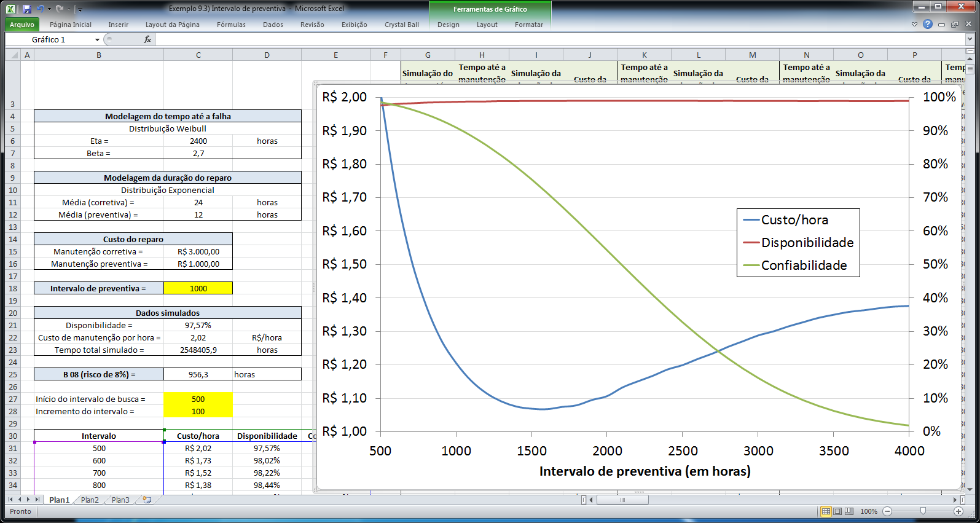Restore the workbook window inside Excel
Screen dimensions: 980x523
[955, 25]
